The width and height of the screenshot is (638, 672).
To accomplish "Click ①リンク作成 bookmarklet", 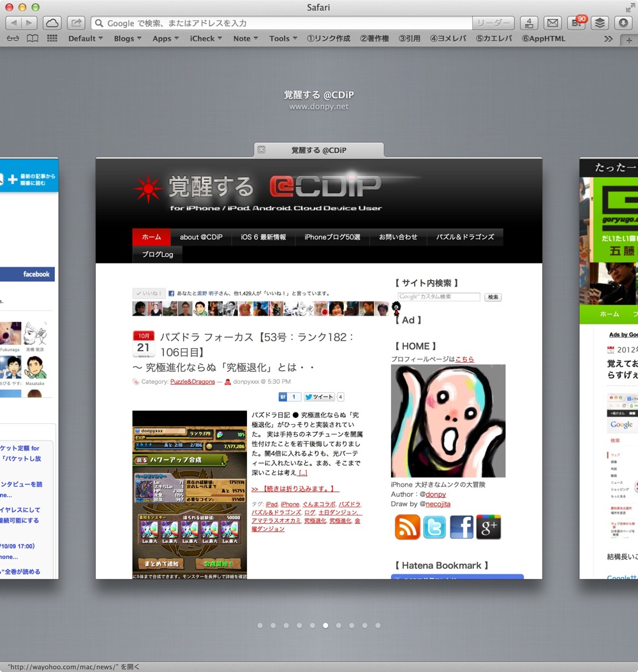I will 329,38.
